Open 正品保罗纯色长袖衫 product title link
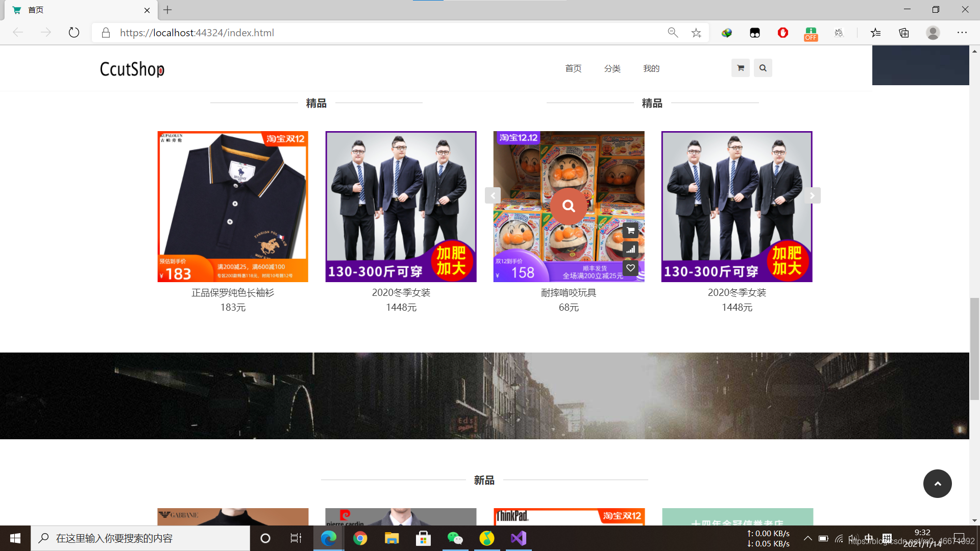 233,292
